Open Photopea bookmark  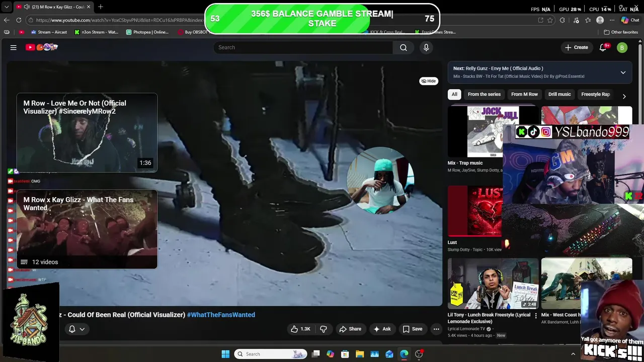[x=147, y=32]
